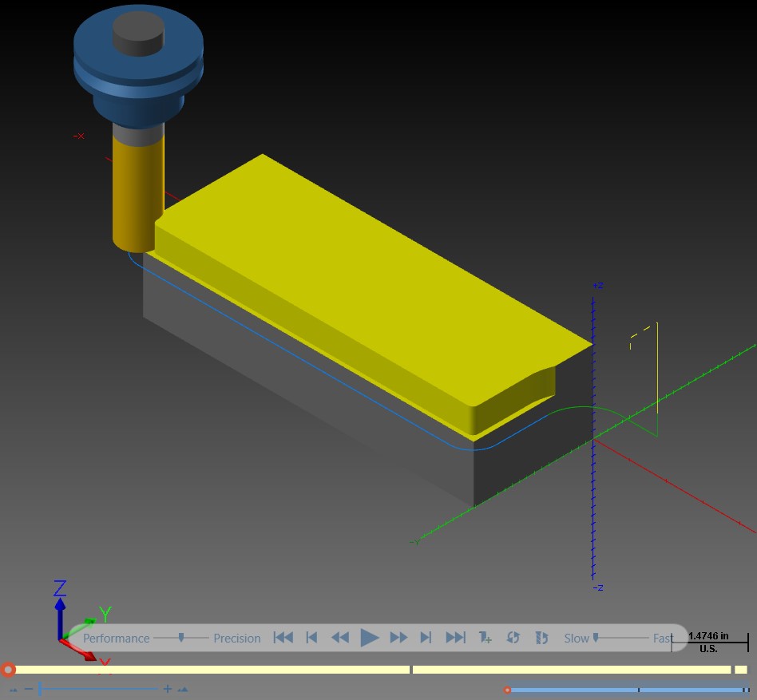Step forward one move in simulation
Viewport: 757px width, 700px height.
pos(426,638)
